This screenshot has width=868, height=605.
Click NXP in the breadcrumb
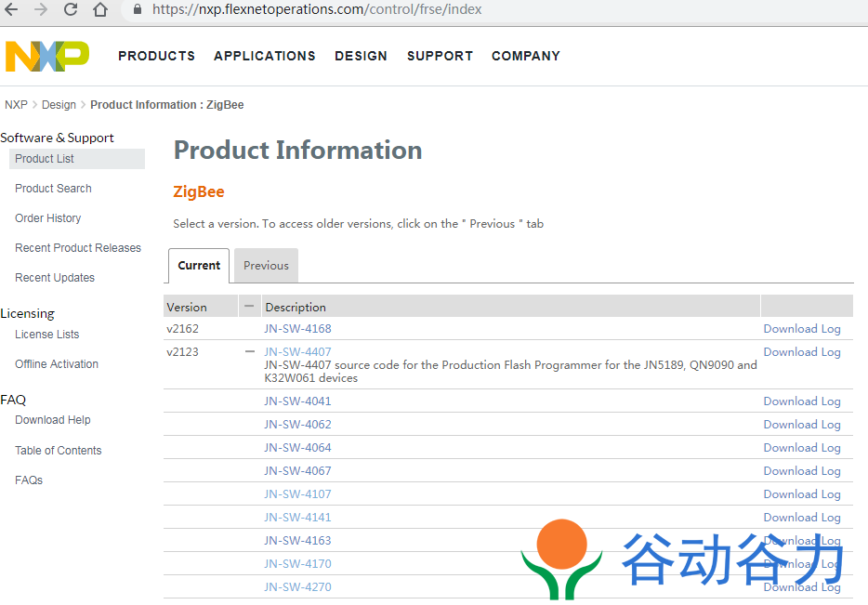click(x=16, y=105)
